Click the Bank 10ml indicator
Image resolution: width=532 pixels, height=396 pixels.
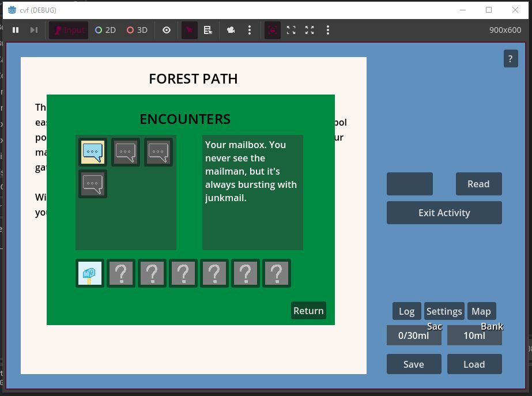point(474,335)
